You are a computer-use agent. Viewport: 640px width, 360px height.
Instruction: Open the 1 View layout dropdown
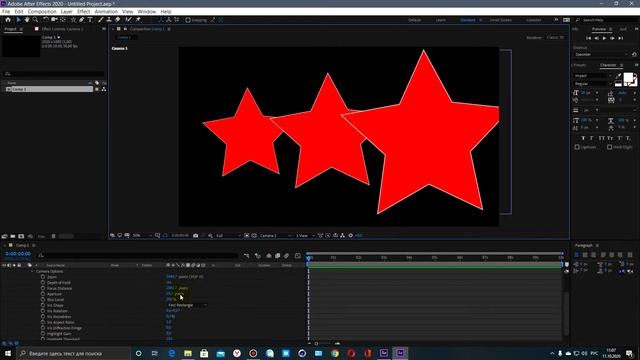click(x=305, y=236)
